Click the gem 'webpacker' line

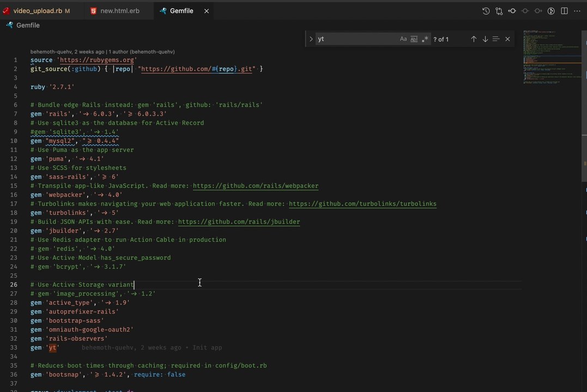point(76,195)
